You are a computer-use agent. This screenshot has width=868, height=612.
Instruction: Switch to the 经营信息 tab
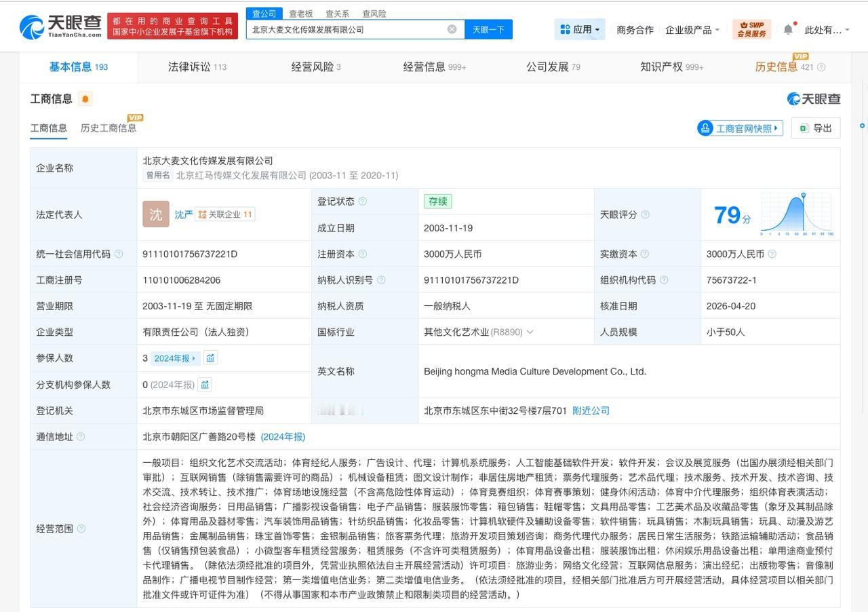(x=435, y=66)
